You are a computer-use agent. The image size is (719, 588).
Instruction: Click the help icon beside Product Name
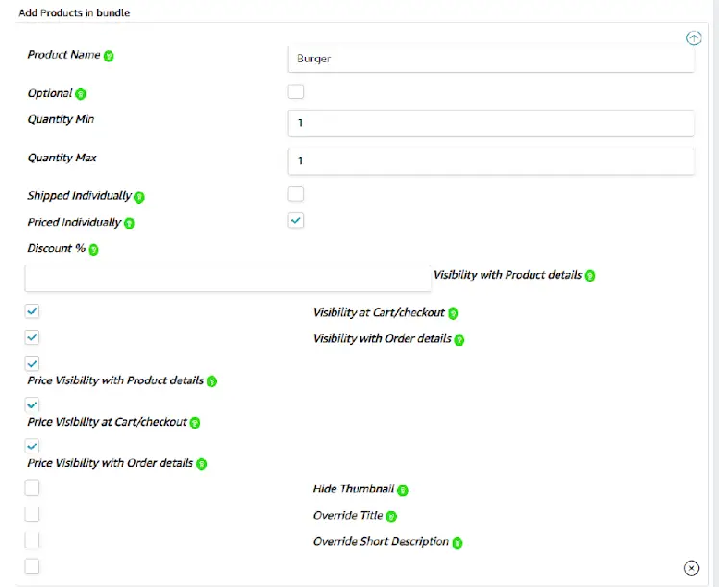pyautogui.click(x=109, y=56)
